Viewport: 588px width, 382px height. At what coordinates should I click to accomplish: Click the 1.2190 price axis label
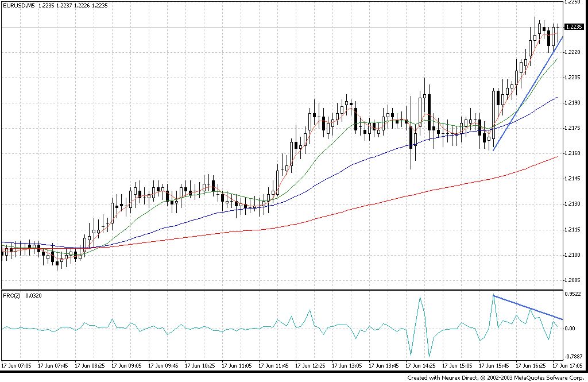572,103
